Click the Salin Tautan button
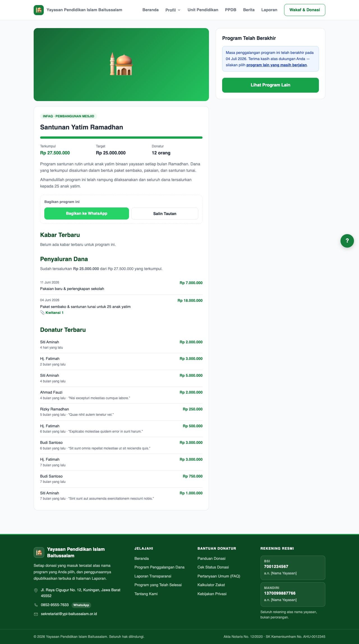The height and width of the screenshot is (644, 359). [x=165, y=214]
